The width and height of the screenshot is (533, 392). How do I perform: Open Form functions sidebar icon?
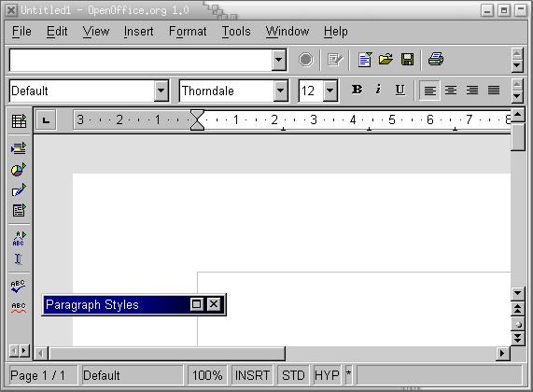point(19,210)
